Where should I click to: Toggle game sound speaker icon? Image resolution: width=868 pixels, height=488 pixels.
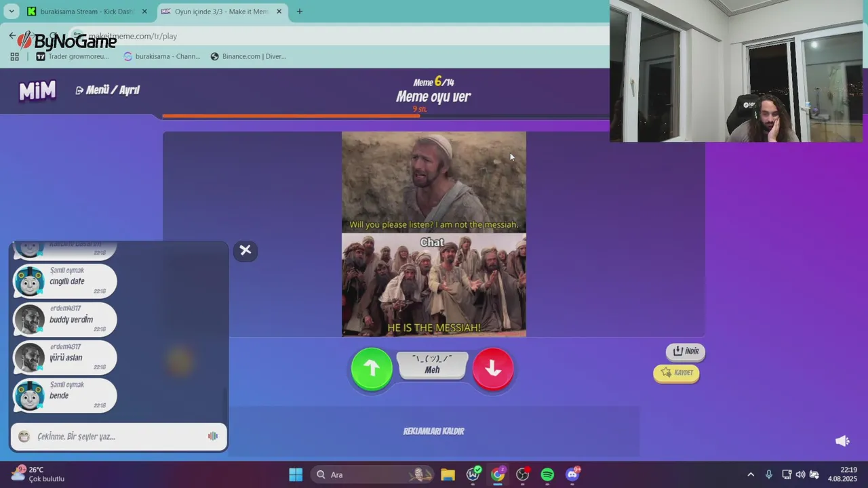[842, 441]
